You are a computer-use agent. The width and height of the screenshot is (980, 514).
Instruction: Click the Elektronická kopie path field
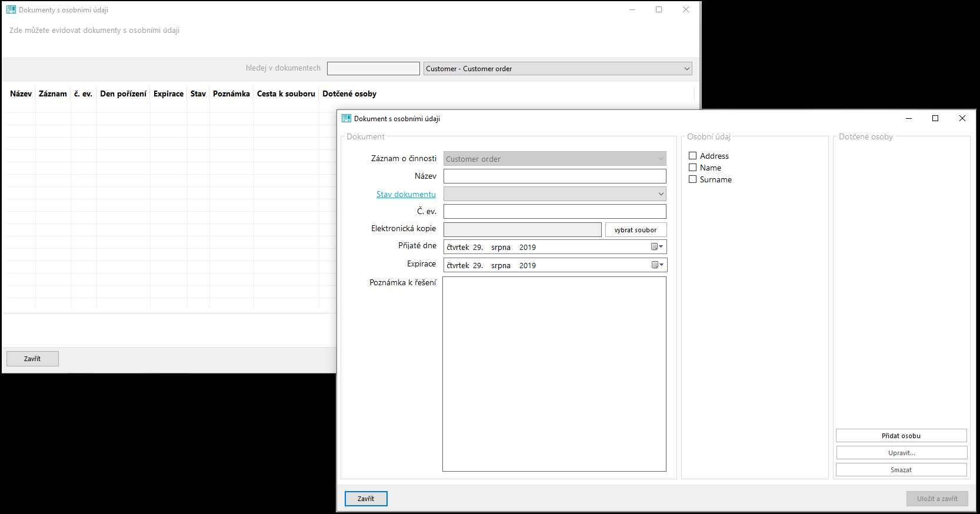pos(522,229)
